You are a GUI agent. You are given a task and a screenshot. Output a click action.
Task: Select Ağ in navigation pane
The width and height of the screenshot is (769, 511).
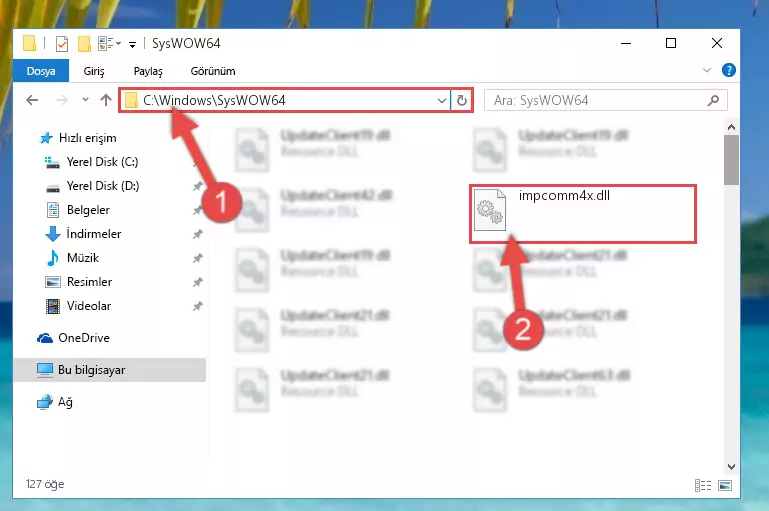click(65, 402)
